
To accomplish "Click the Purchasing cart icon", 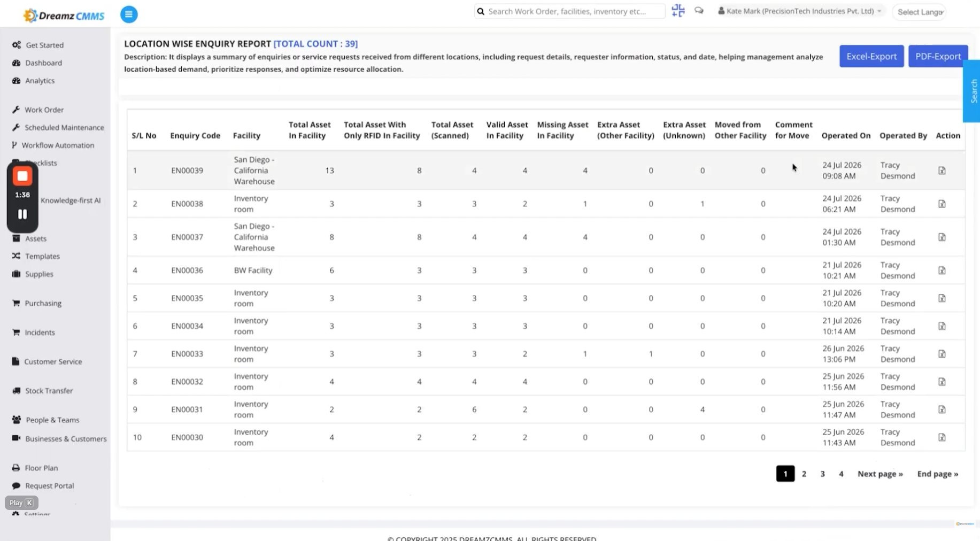I will (x=16, y=303).
